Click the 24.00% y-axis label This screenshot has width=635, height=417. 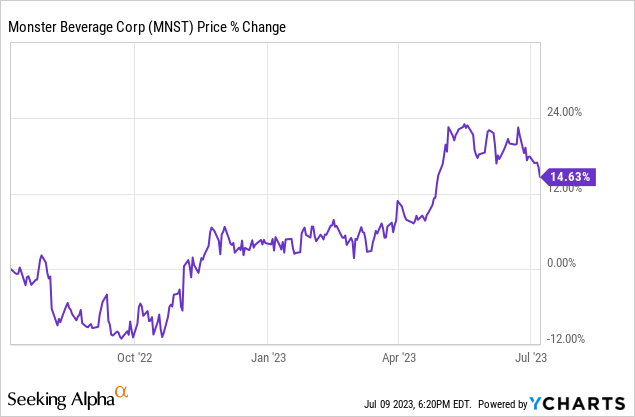coord(564,112)
